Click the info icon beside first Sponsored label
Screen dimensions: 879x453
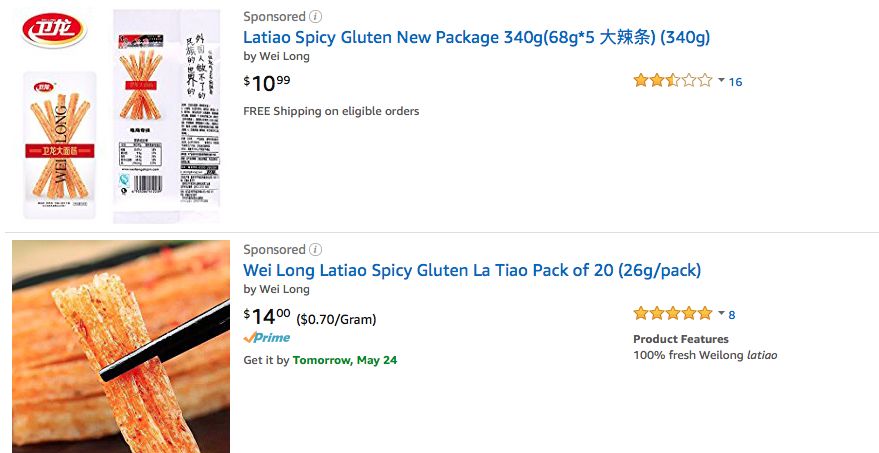pyautogui.click(x=316, y=17)
